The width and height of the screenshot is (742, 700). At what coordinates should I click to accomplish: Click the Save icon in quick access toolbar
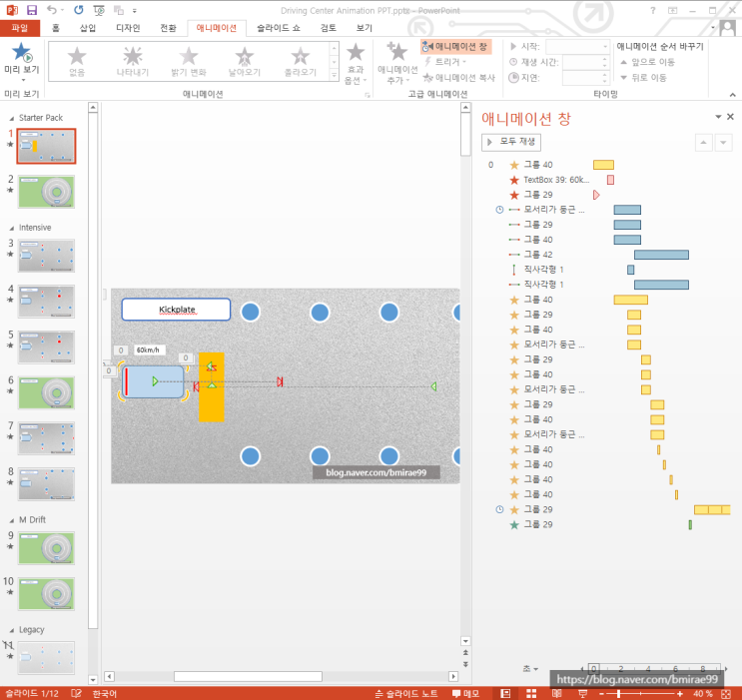click(x=32, y=10)
